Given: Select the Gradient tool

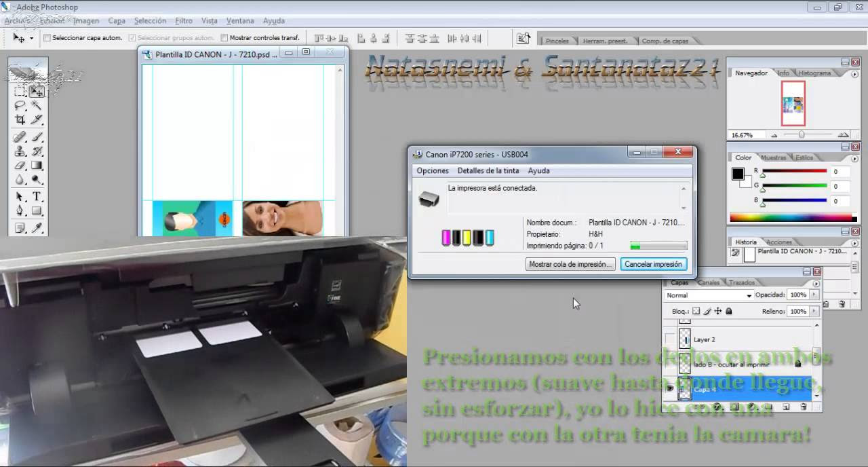Looking at the screenshot, I should 37,166.
